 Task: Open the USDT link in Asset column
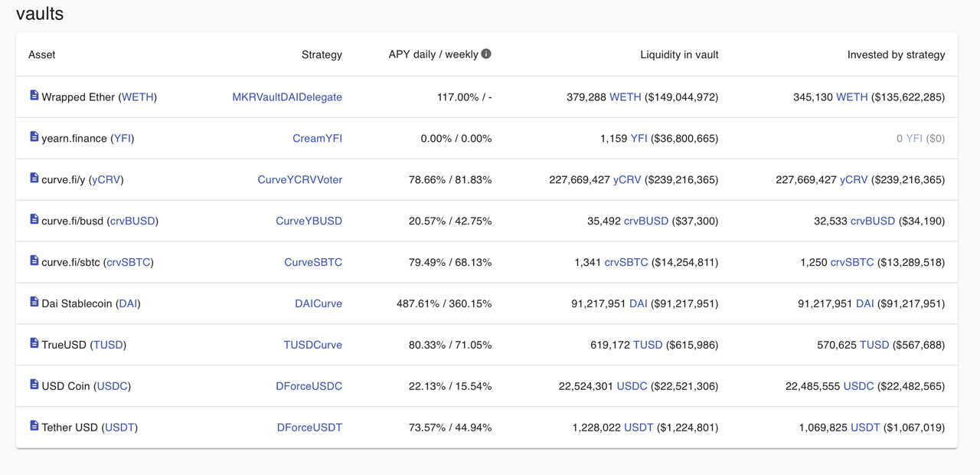click(119, 428)
